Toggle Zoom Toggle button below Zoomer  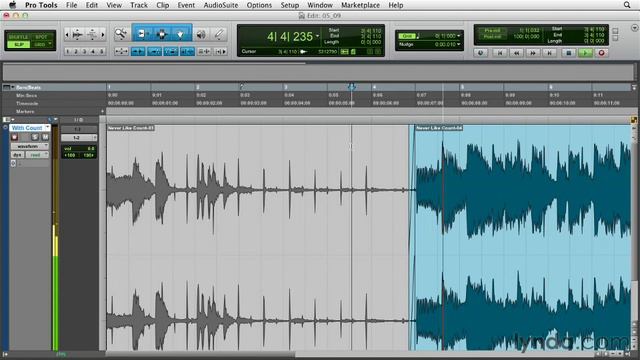coord(121,52)
